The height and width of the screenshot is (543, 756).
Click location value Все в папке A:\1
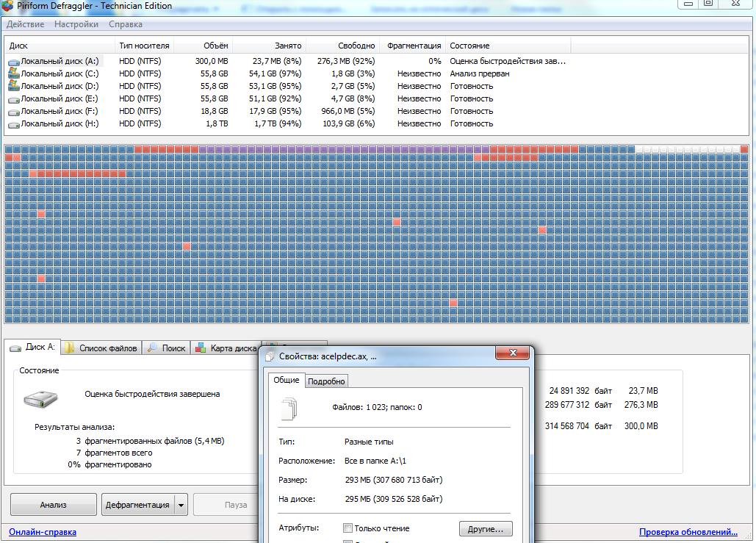(375, 461)
